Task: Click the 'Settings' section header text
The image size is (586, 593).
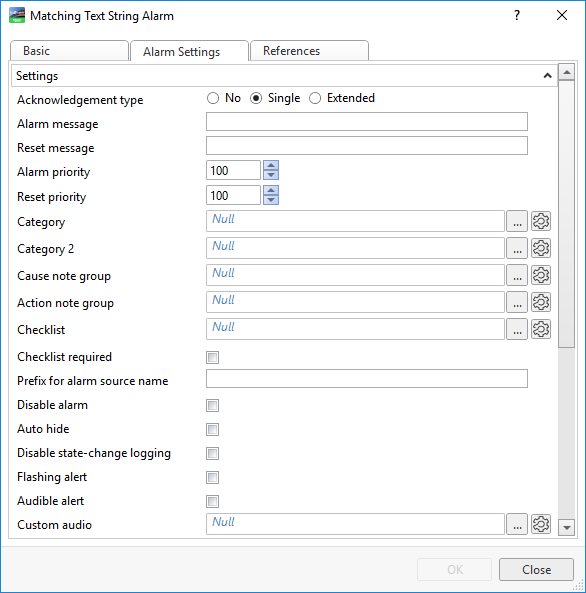Action: click(37, 76)
